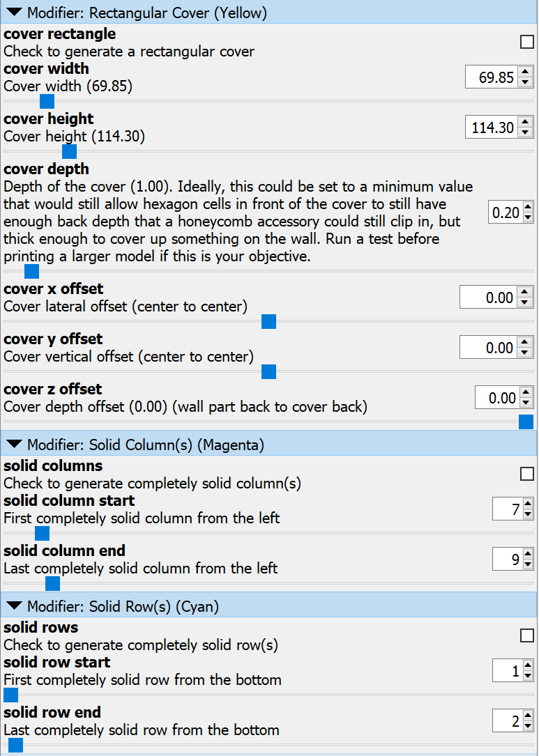
Task: Collapse the Solid Row(s) (Cyan) section
Action: click(15, 606)
